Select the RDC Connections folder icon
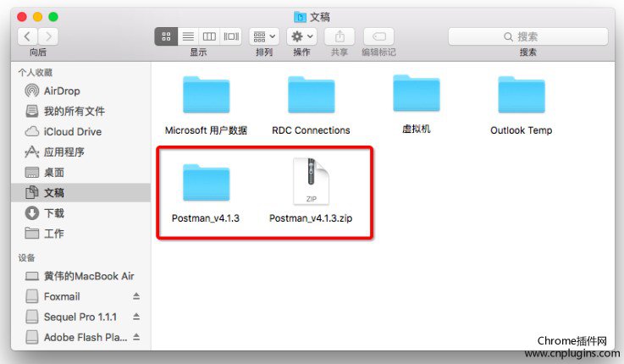Viewport: 624px width, 364px height. (312, 95)
